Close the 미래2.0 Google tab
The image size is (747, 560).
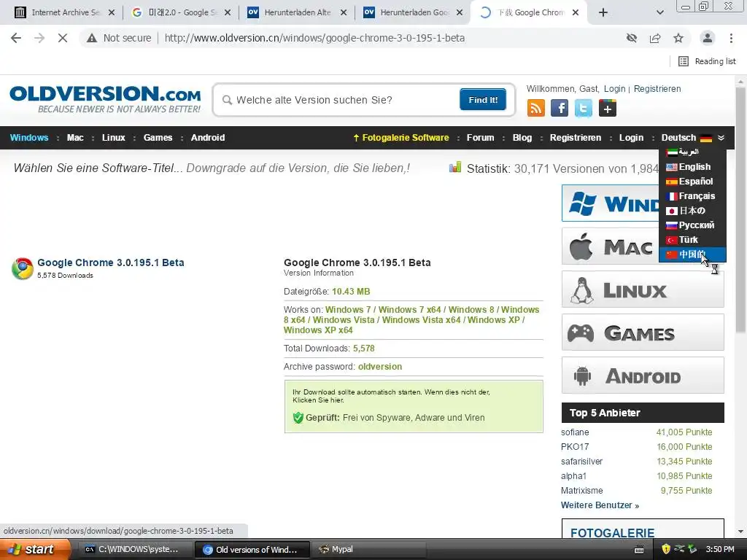pos(228,12)
